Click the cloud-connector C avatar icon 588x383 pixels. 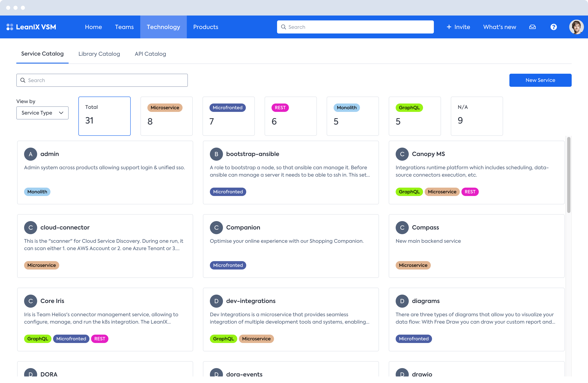[31, 228]
